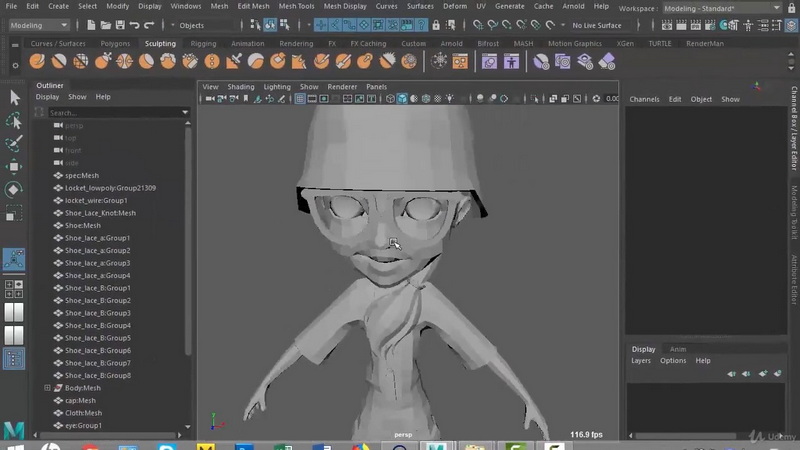Pick the Foamy sculpt tool
Image resolution: width=800 pixels, height=450 pixels.
[168, 62]
